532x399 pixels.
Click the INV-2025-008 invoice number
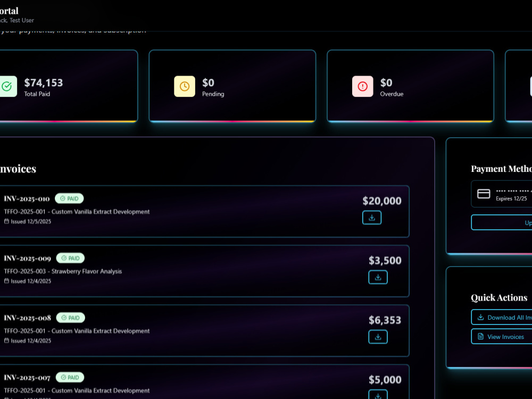pos(28,318)
